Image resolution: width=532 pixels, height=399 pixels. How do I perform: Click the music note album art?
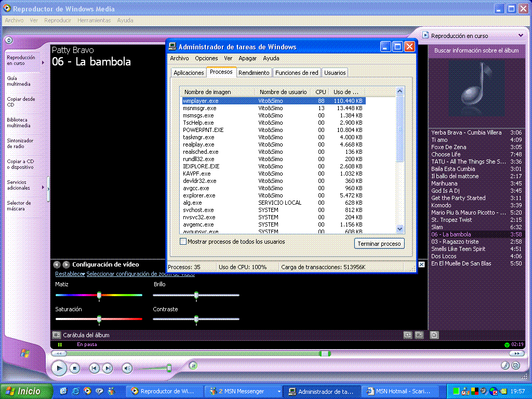[476, 88]
